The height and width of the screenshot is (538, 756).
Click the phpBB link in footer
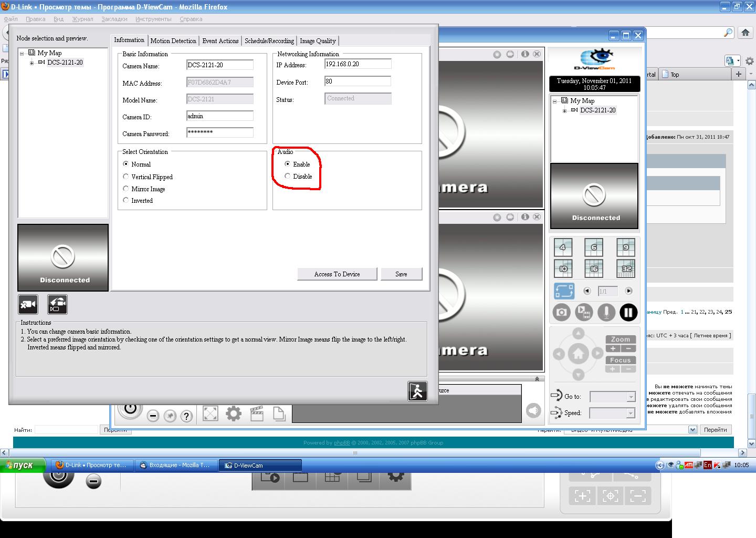tap(342, 443)
